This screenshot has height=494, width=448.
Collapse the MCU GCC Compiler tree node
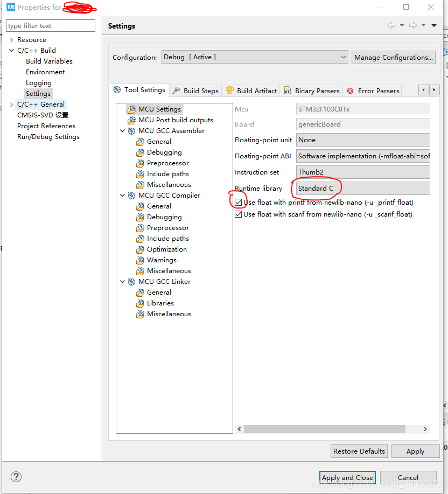pyautogui.click(x=122, y=195)
